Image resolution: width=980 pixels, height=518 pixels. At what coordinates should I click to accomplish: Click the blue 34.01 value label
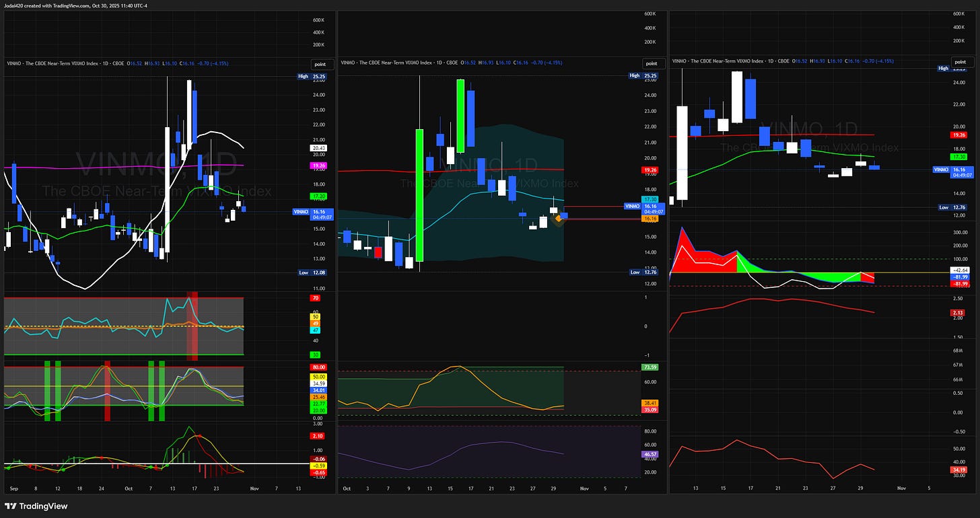click(318, 390)
